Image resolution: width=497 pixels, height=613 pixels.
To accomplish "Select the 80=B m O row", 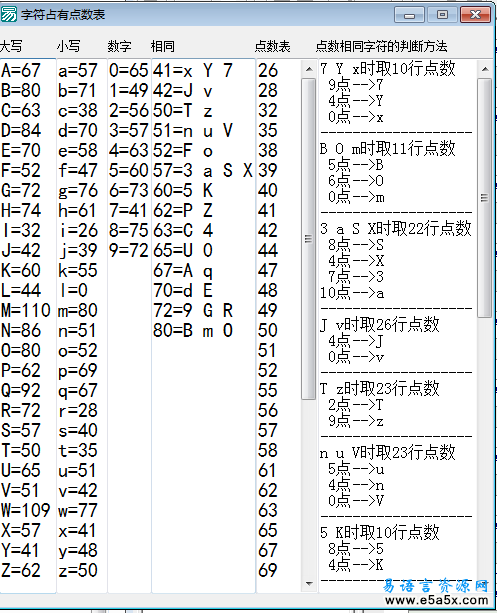I will [x=193, y=331].
